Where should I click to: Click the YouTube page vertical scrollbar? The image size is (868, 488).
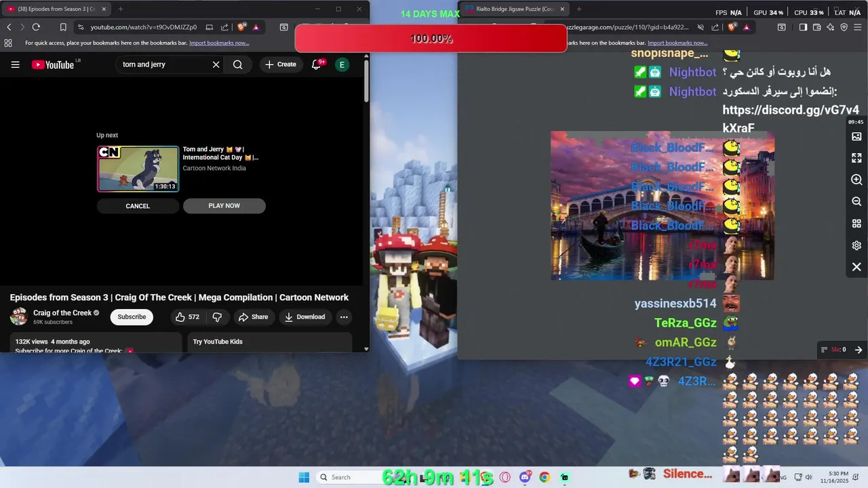(x=366, y=81)
